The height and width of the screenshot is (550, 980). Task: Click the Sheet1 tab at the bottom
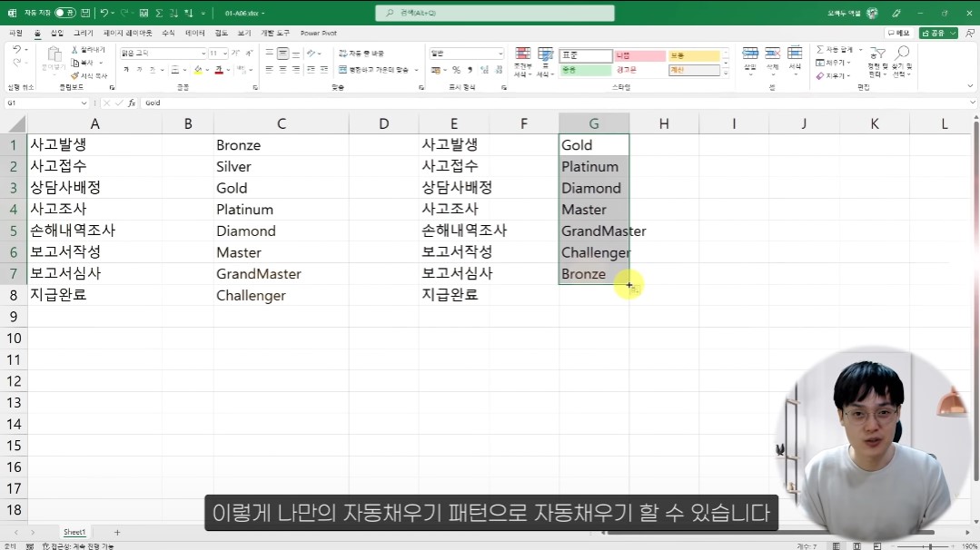tap(74, 531)
